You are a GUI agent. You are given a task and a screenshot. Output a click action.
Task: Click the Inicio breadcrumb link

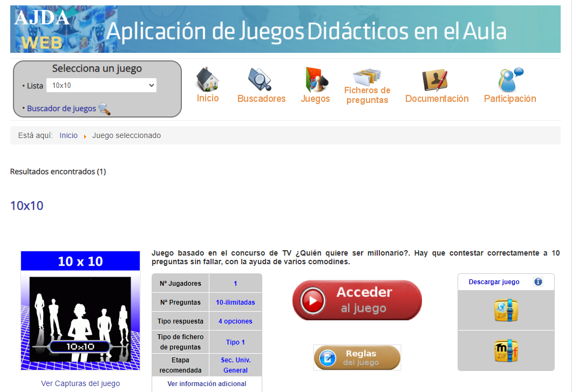(x=69, y=135)
